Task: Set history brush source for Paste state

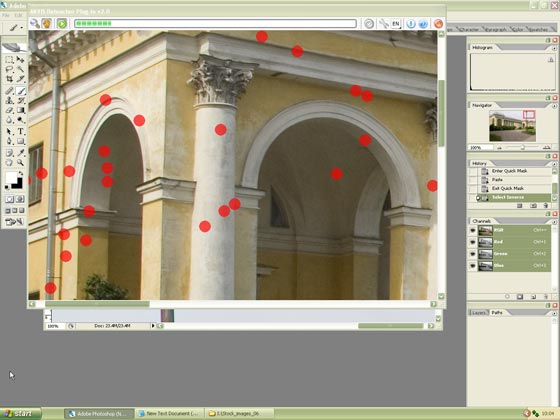Action: (474, 180)
